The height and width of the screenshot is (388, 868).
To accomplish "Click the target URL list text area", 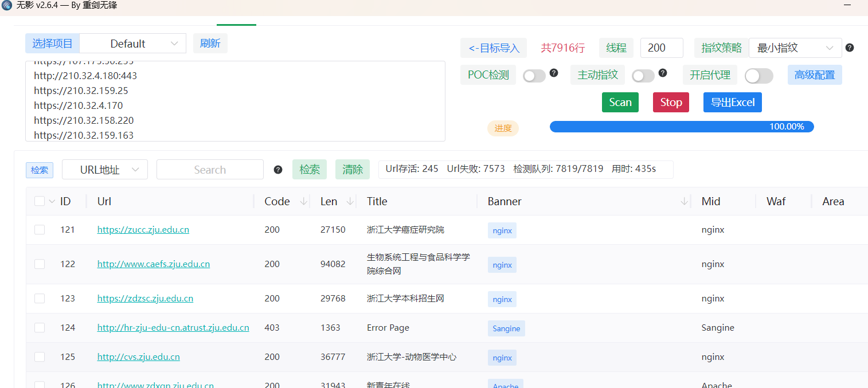I will pyautogui.click(x=235, y=101).
